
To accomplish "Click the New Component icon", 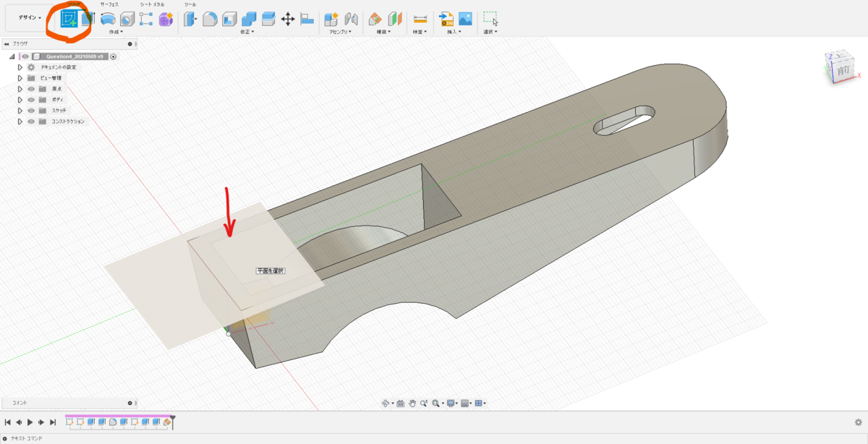I will click(331, 19).
